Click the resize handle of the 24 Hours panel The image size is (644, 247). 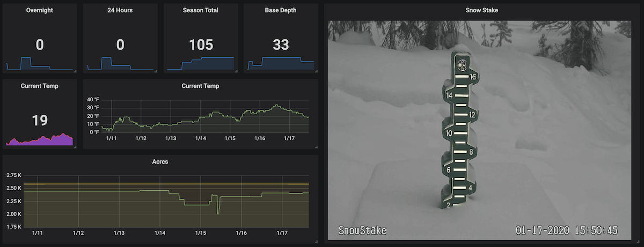point(155,71)
